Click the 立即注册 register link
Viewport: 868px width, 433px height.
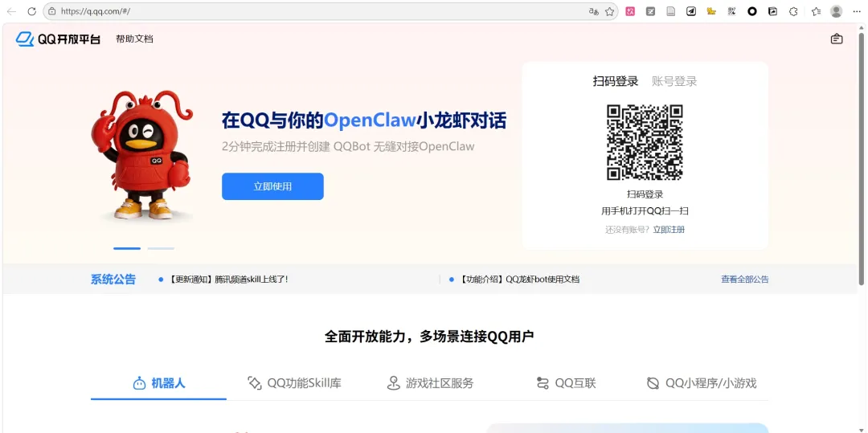tap(669, 230)
